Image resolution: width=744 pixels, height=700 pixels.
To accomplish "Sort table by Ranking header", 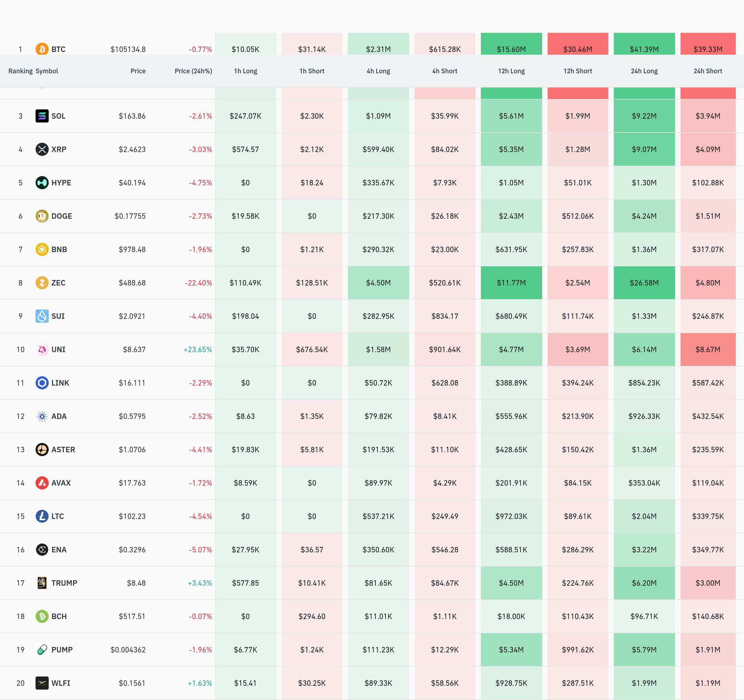I will 20,71.
